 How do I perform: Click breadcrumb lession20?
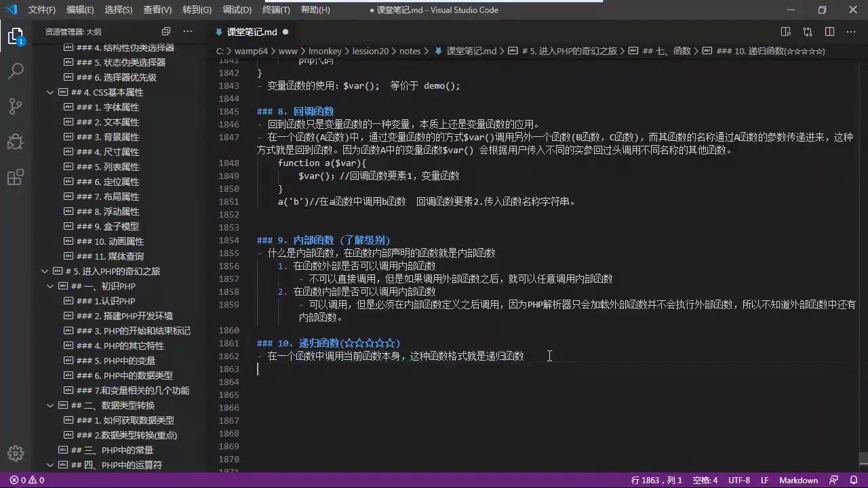tap(370, 51)
